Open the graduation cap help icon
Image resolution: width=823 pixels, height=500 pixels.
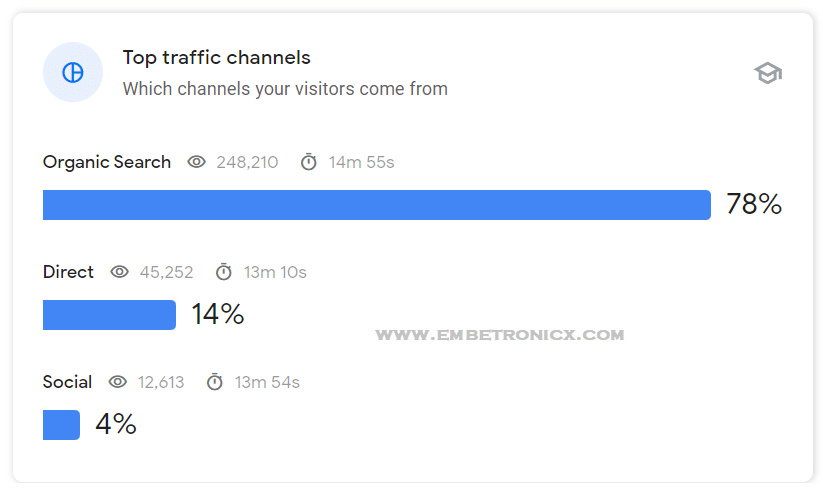768,73
